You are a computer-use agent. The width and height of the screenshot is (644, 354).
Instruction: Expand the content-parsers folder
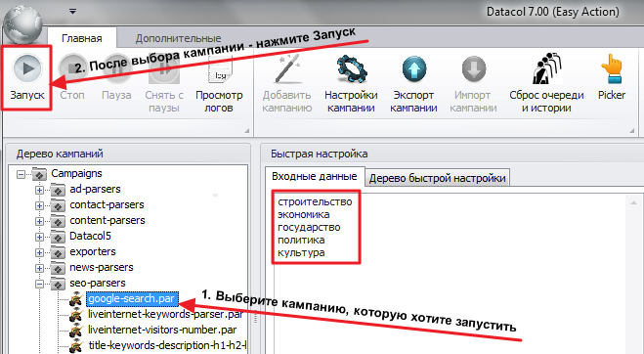click(x=39, y=221)
